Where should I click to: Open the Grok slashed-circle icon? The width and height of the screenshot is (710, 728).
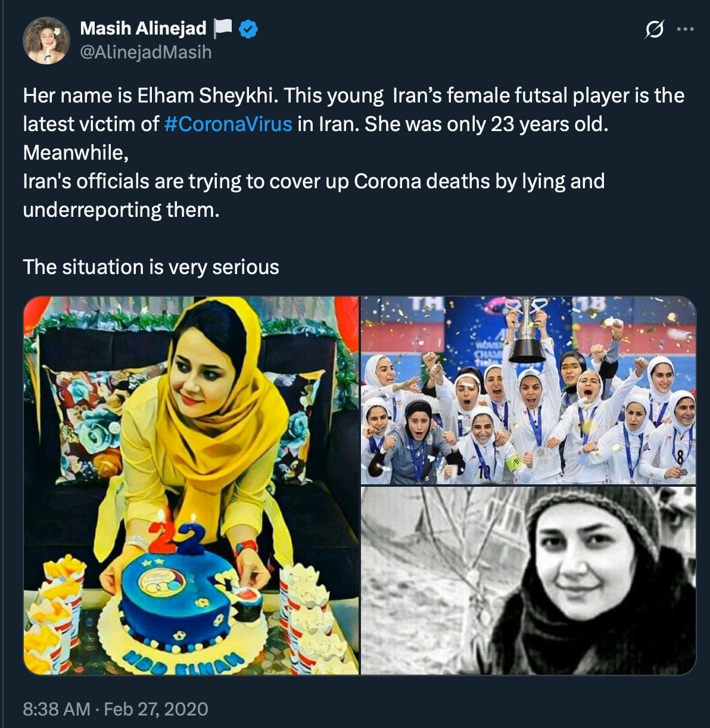coord(654,29)
